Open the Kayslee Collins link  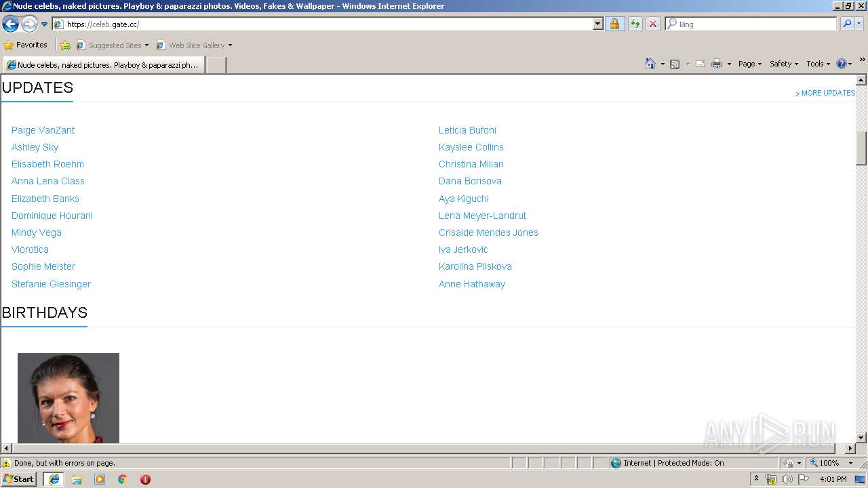[471, 147]
